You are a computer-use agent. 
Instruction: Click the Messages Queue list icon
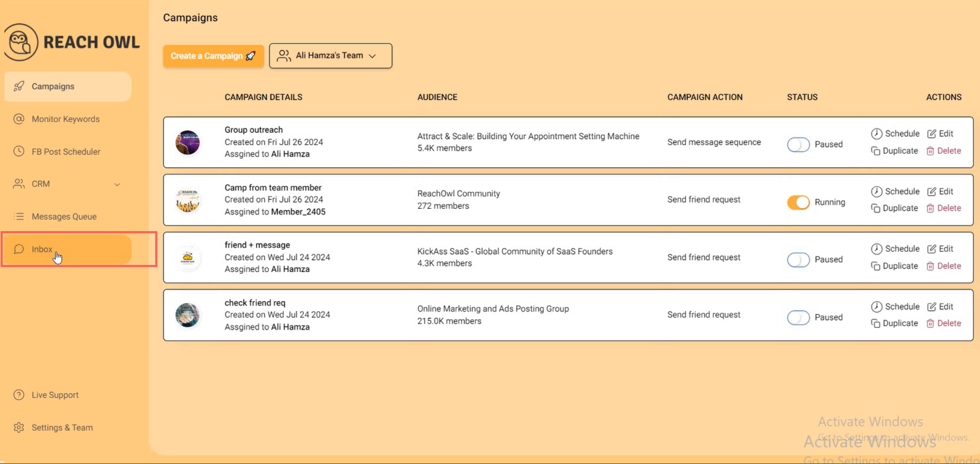click(18, 216)
